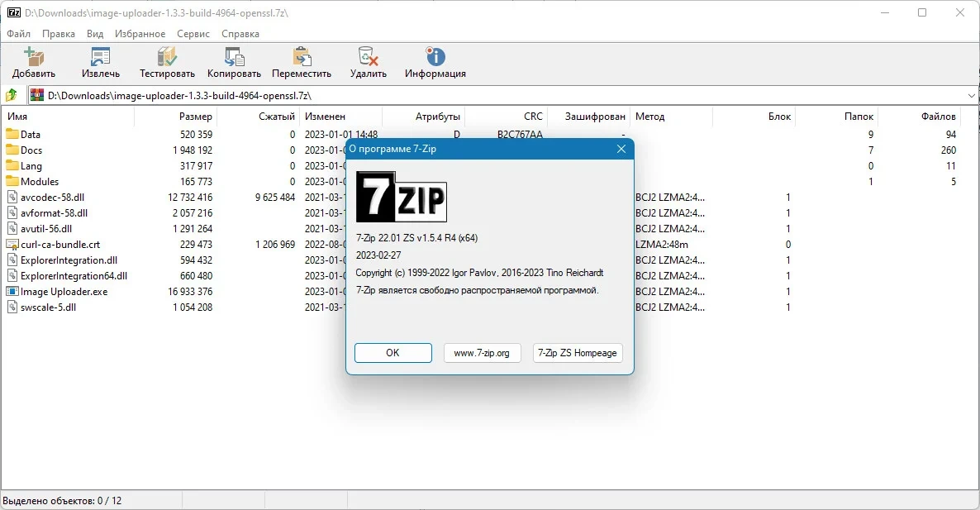Viewport: 980px width, 510px height.
Task: Select the Modules folder icon
Action: (x=12, y=181)
